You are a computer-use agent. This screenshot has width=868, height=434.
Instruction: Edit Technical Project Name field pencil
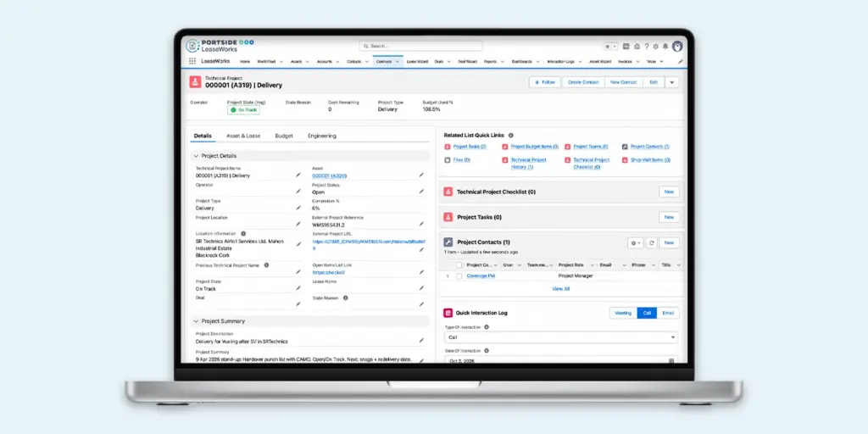coord(298,175)
